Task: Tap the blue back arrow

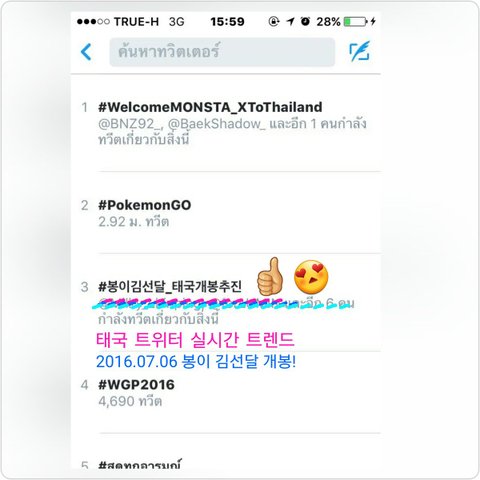Action: pos(86,52)
